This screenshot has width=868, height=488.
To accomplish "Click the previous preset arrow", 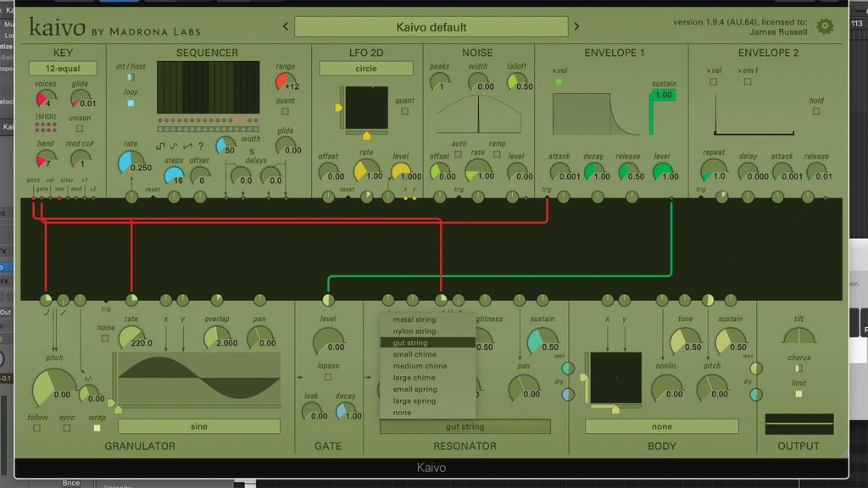I will [285, 26].
